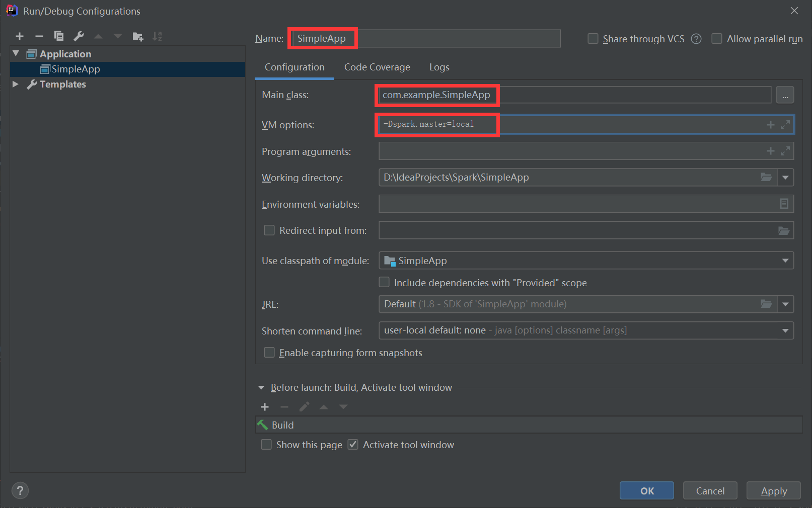The image size is (812, 508).
Task: Open the environment variables editor
Action: click(783, 204)
